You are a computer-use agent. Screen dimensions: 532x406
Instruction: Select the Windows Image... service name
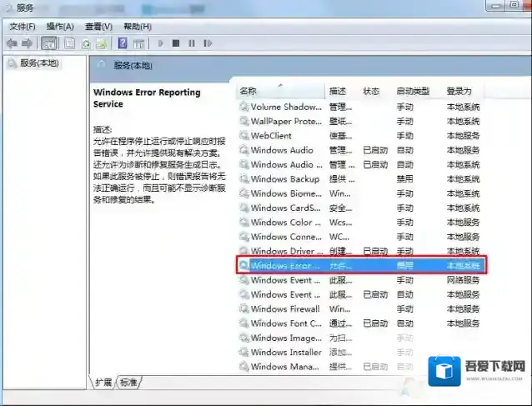point(286,338)
